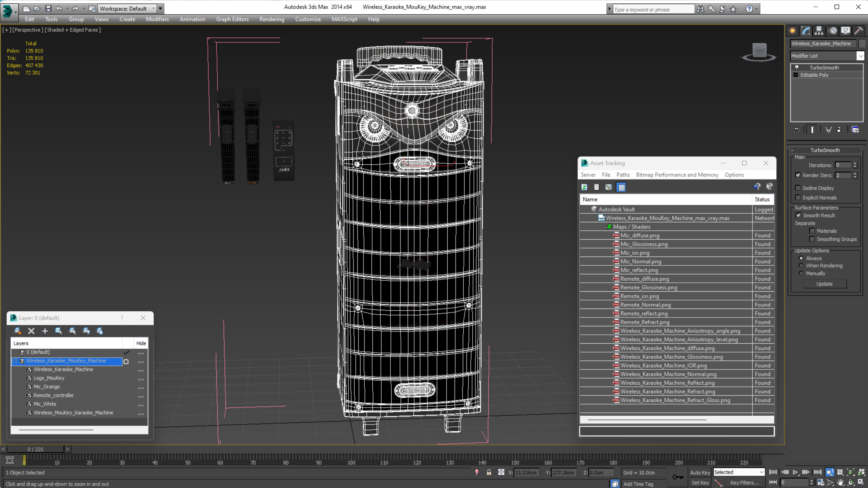Click the Open File folder icon
This screenshot has height=488, width=868.
37,9
